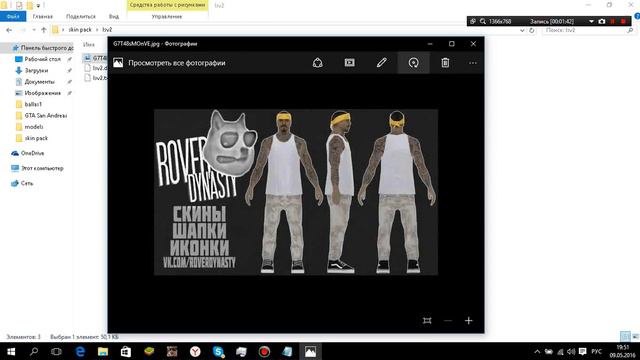Open the 'ballas1' folder in navigation pane

[x=33, y=104]
